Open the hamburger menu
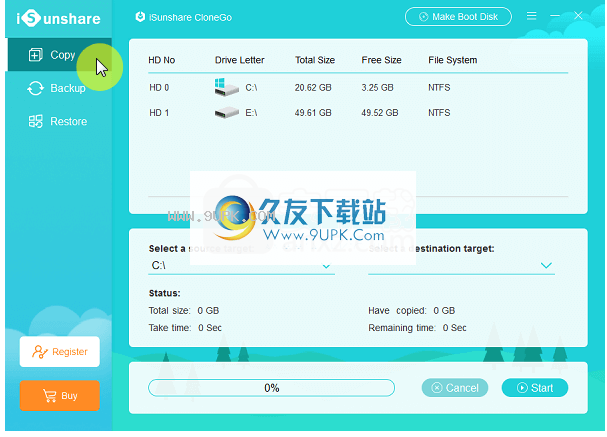 pos(532,16)
